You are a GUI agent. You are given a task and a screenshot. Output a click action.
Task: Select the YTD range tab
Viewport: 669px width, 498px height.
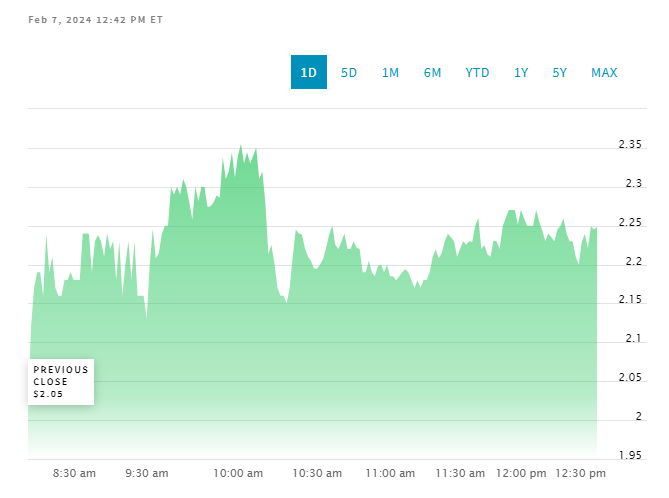tap(477, 73)
